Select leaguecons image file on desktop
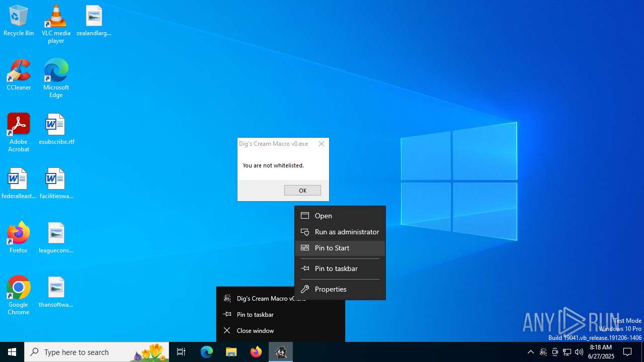This screenshot has height=362, width=644. click(x=56, y=238)
